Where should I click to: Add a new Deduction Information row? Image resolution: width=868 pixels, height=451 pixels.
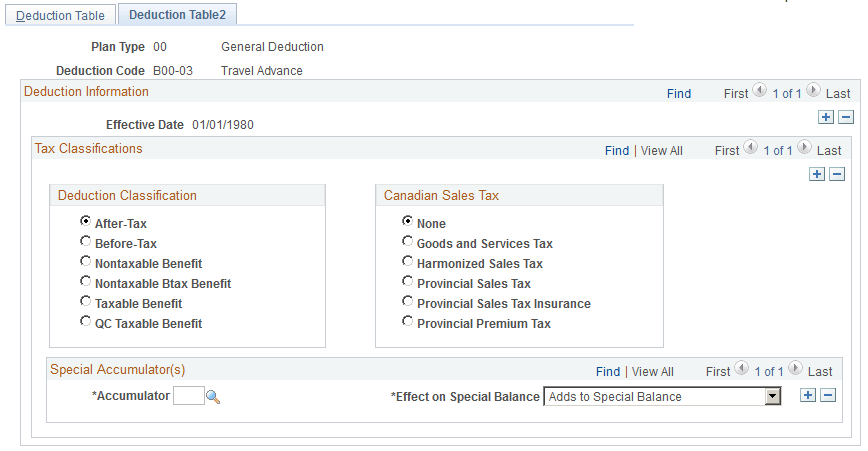[x=826, y=117]
